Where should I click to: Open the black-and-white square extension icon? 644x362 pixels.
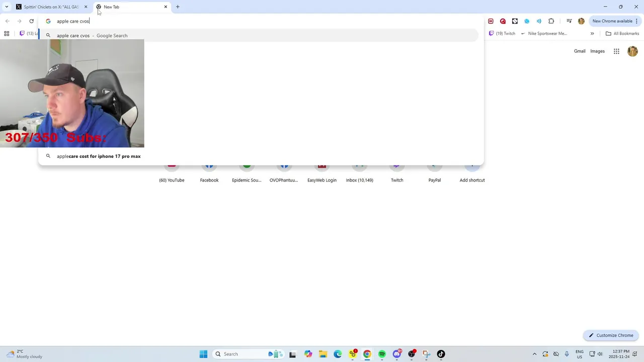tap(515, 21)
